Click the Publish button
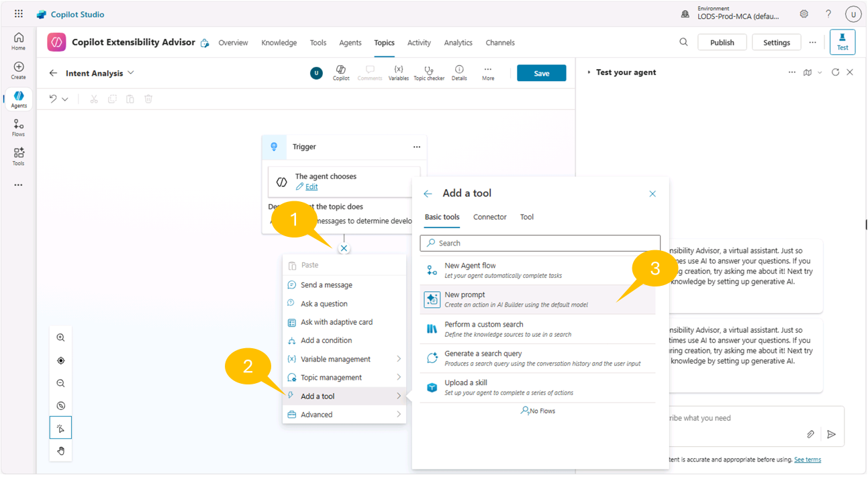 click(722, 42)
